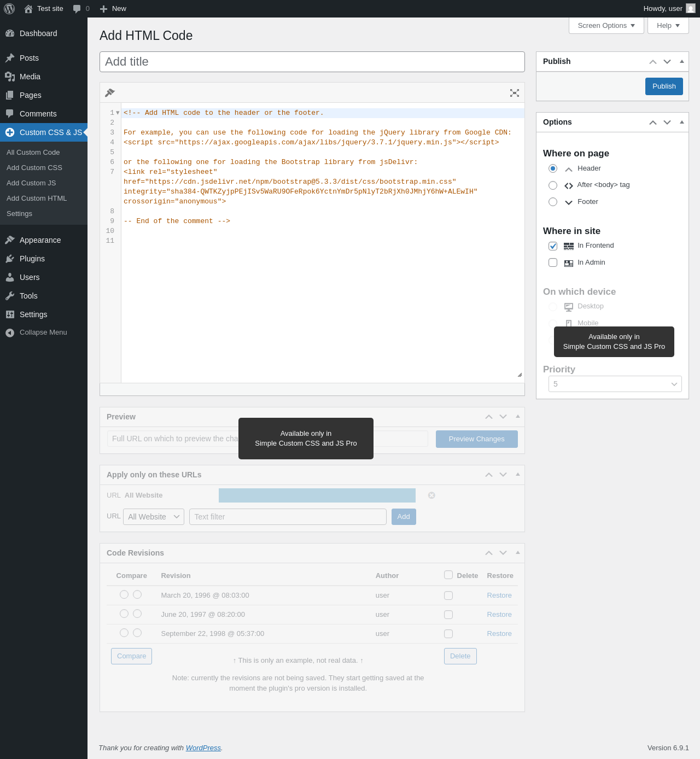The width and height of the screenshot is (700, 759).
Task: Click the Tools wrench icon
Action: [10, 296]
